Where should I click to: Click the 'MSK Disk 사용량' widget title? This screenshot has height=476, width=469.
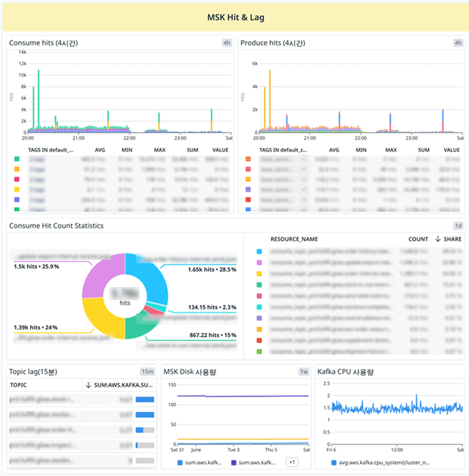pos(190,372)
